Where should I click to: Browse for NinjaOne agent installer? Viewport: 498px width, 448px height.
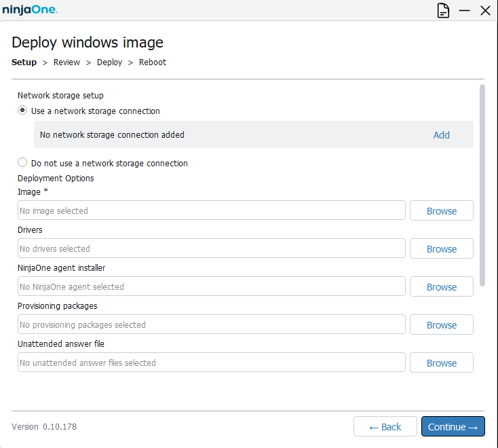441,287
